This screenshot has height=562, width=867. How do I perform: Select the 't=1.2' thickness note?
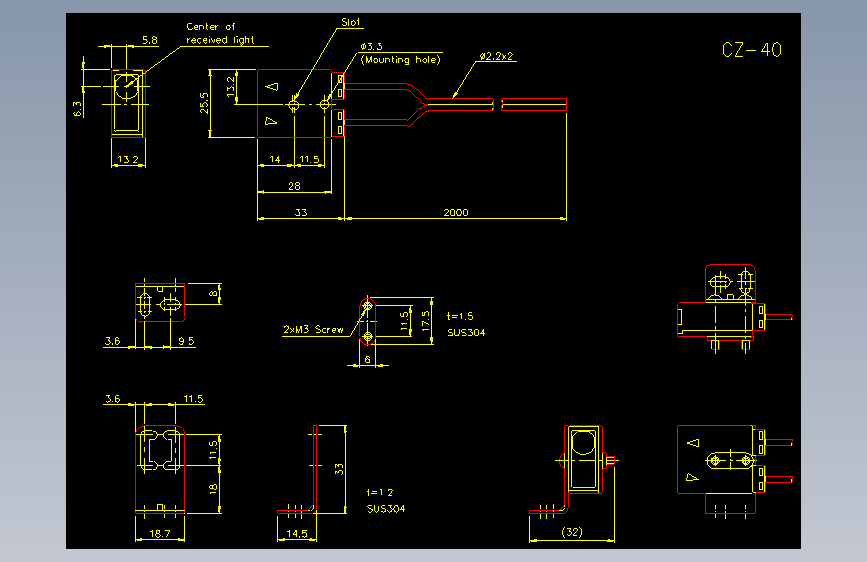point(380,492)
